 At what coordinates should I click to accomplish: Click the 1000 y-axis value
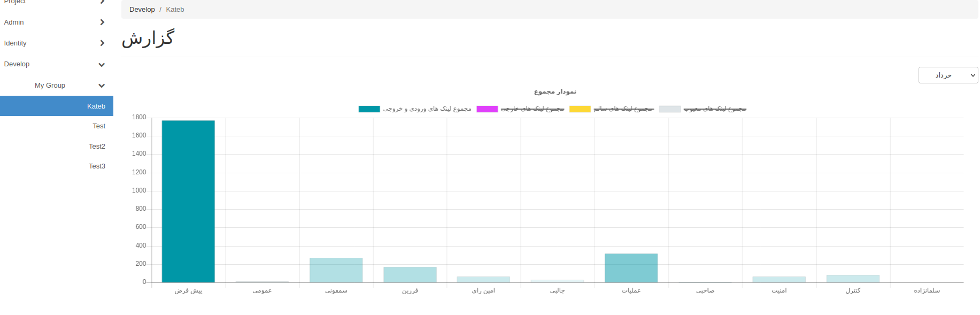point(139,190)
